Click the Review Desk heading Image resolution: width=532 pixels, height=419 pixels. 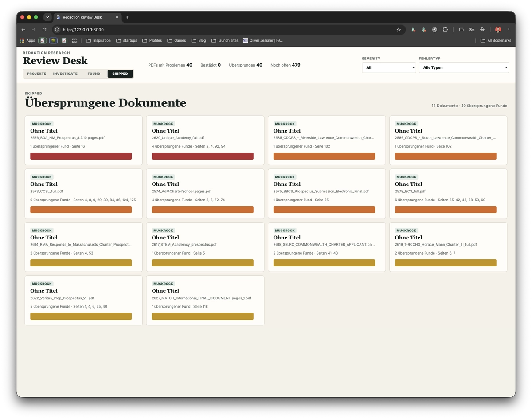click(55, 61)
